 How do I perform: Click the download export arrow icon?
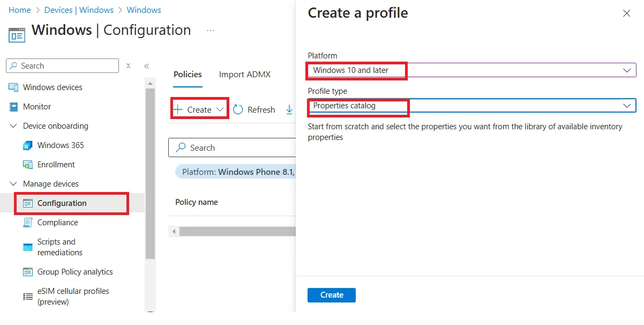pyautogui.click(x=289, y=109)
